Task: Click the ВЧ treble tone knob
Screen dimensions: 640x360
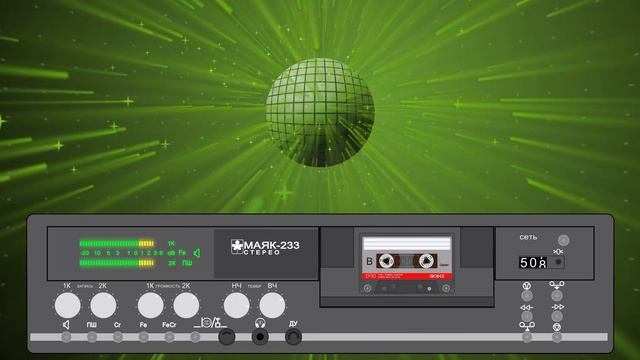Action: click(272, 305)
